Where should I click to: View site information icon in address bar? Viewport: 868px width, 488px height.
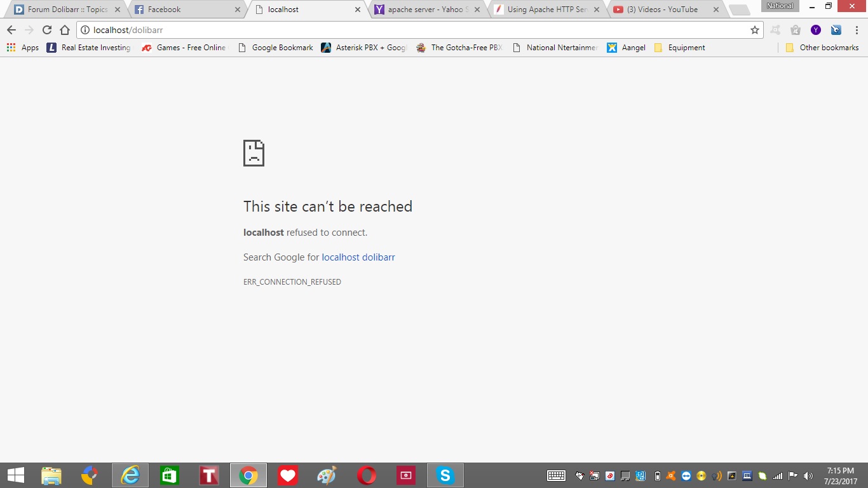pos(85,30)
